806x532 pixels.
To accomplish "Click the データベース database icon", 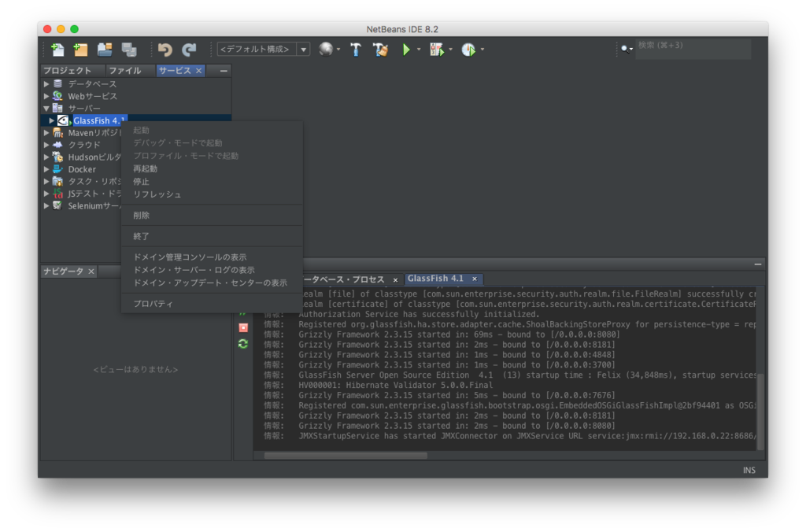I will point(57,83).
